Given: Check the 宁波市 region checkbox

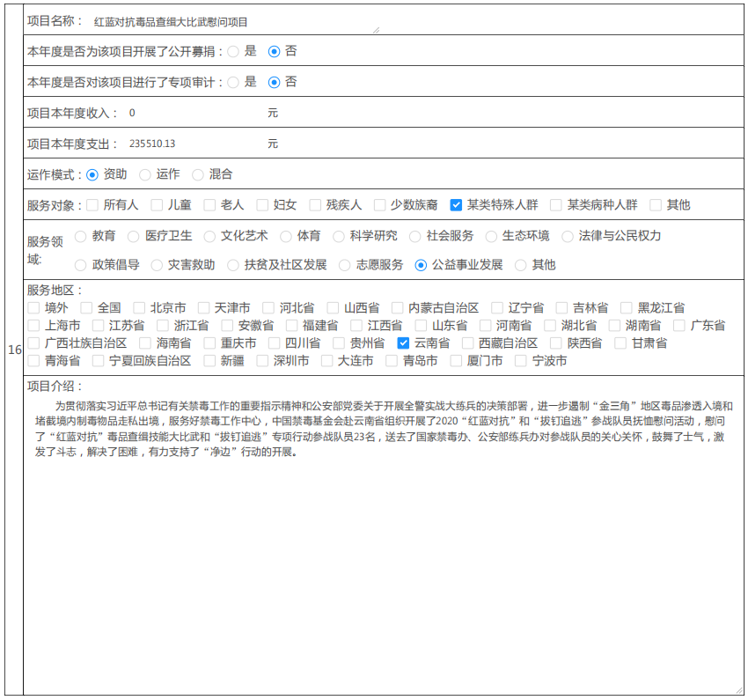Looking at the screenshot, I should 521,361.
